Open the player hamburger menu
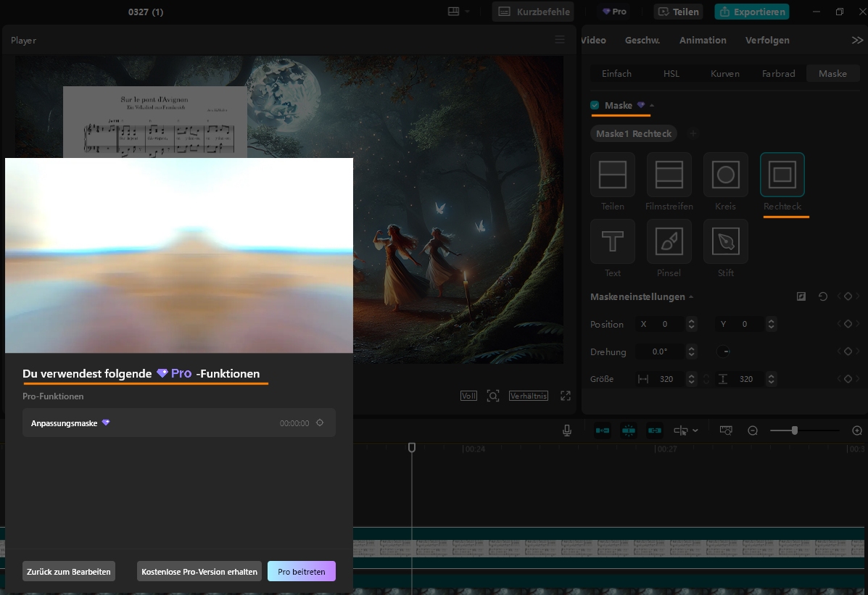This screenshot has width=868, height=595. click(560, 40)
